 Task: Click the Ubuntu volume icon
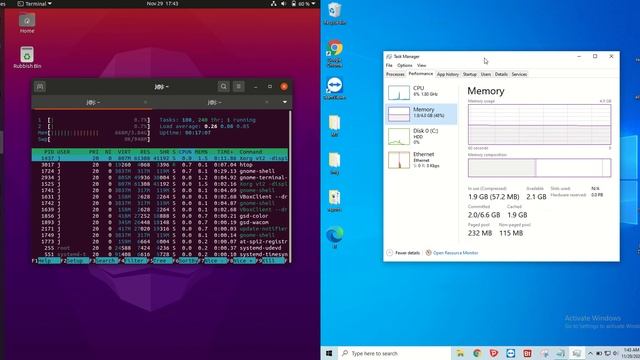pyautogui.click(x=284, y=4)
